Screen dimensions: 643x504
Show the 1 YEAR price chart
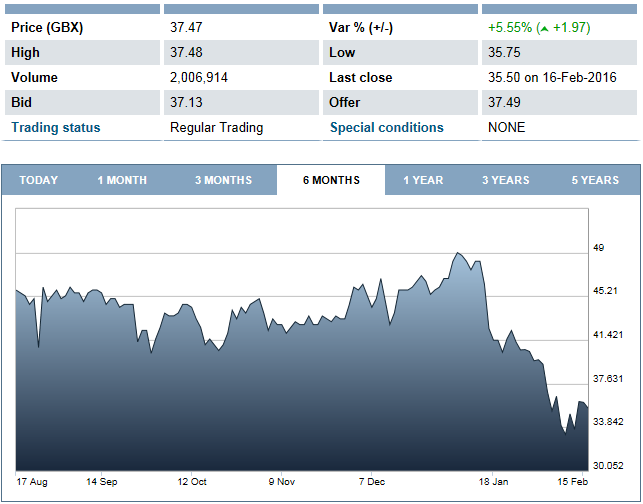pos(423,180)
